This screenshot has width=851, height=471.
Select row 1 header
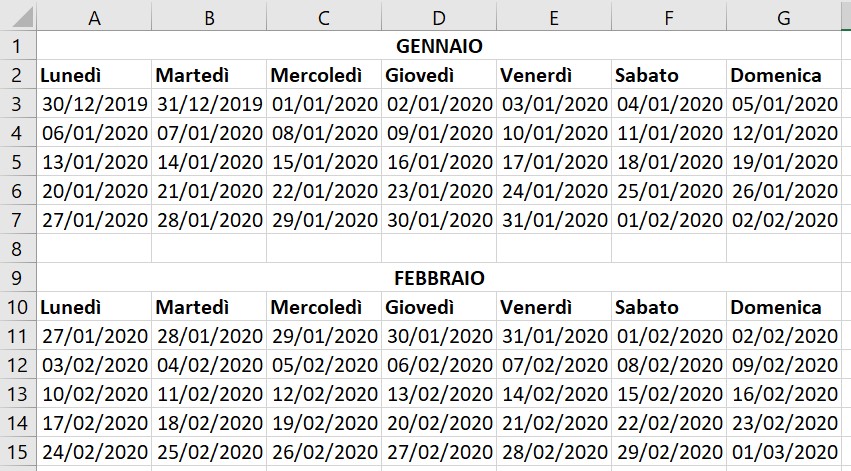pyautogui.click(x=17, y=46)
